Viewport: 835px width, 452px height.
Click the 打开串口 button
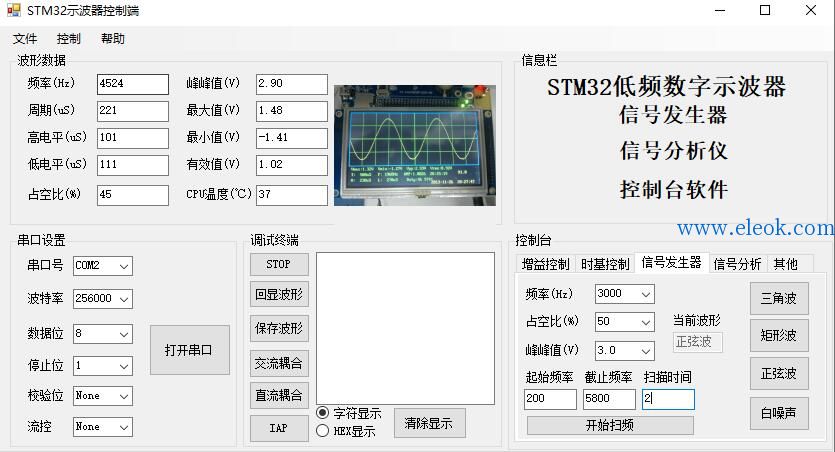(x=190, y=350)
